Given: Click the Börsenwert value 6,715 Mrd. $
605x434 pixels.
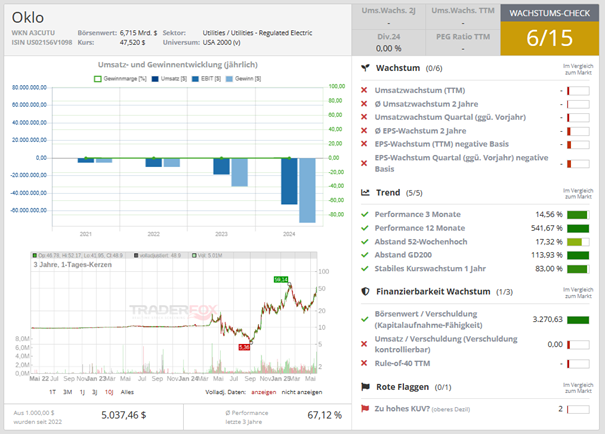Looking at the screenshot, I should [138, 33].
